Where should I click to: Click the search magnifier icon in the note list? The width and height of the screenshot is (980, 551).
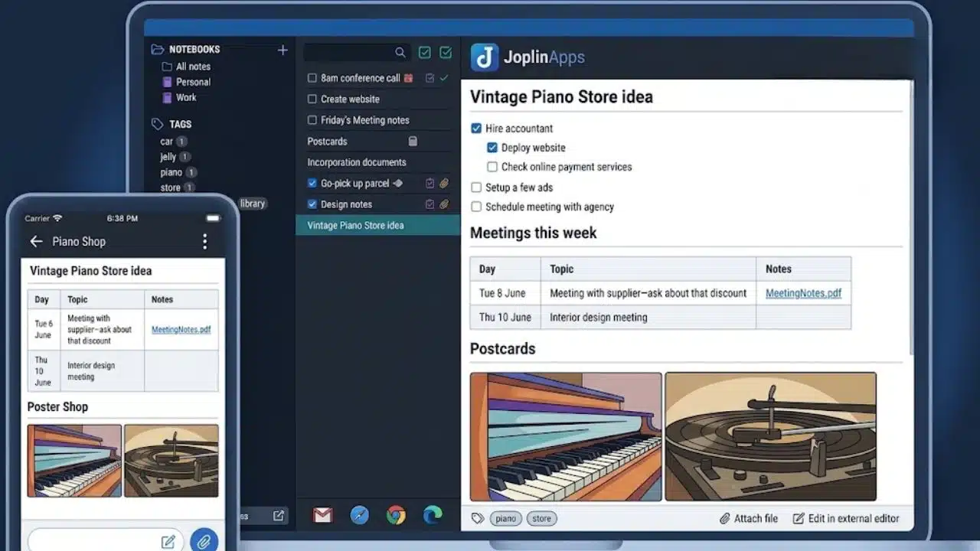pos(400,53)
